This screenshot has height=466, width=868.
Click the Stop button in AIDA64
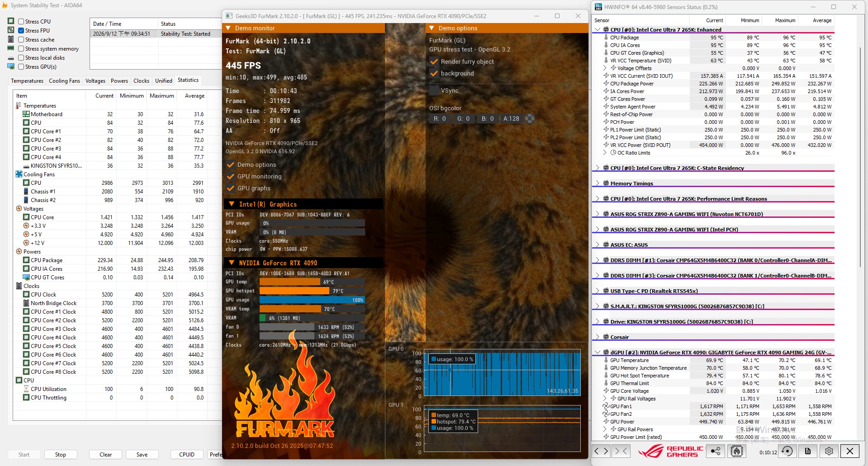tap(61, 454)
